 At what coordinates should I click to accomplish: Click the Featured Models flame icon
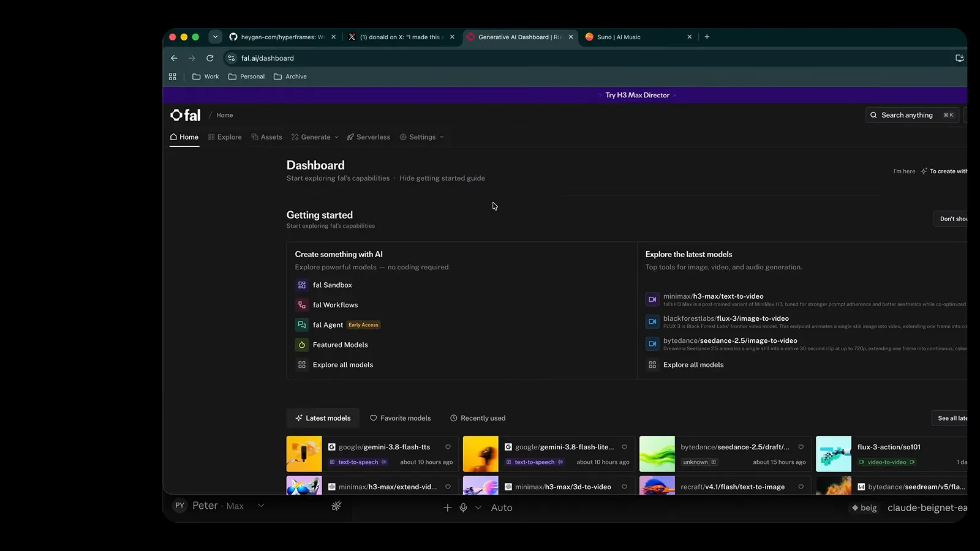tap(302, 345)
